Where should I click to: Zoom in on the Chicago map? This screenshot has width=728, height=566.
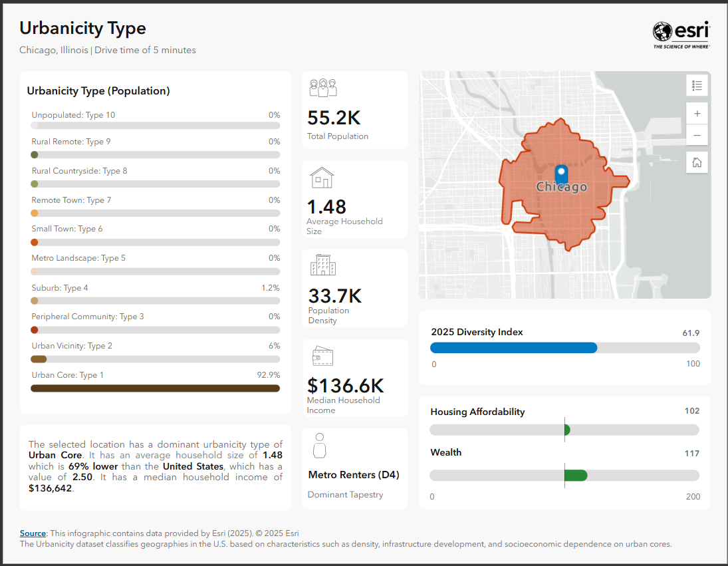[x=697, y=114]
